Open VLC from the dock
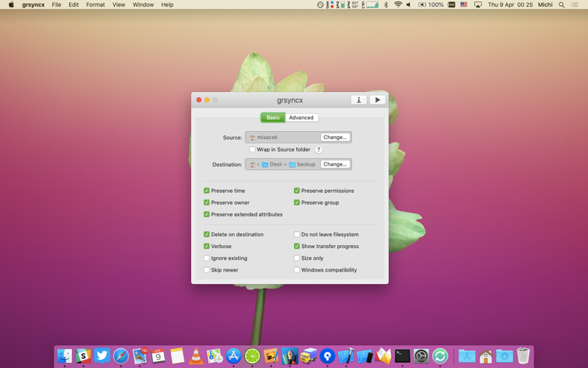588x368 pixels. click(x=196, y=356)
